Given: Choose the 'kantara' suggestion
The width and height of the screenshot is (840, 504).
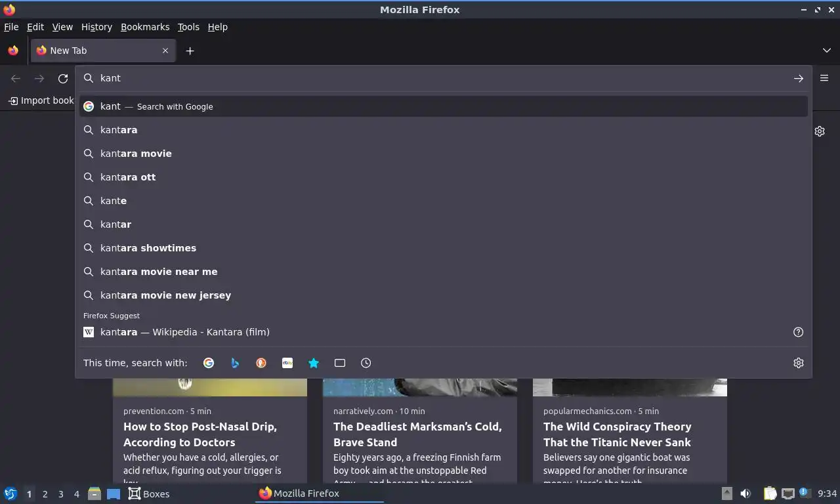Looking at the screenshot, I should (x=444, y=130).
